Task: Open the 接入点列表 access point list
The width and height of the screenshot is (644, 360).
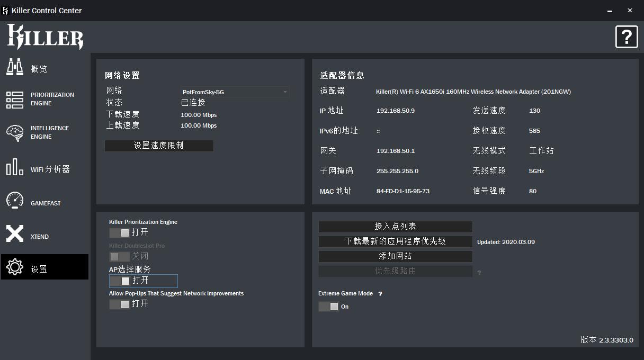Action: click(395, 227)
